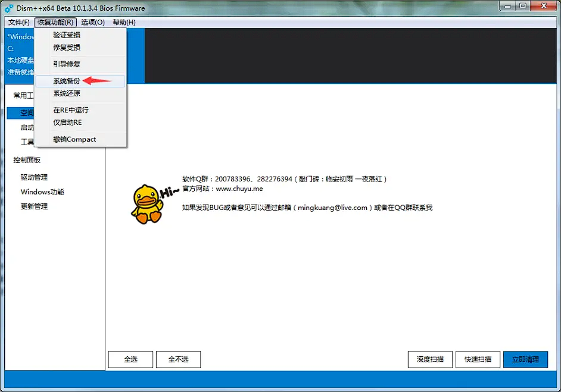Choose 修复受损 menu entry
The height and width of the screenshot is (392, 561).
pyautogui.click(x=81, y=47)
